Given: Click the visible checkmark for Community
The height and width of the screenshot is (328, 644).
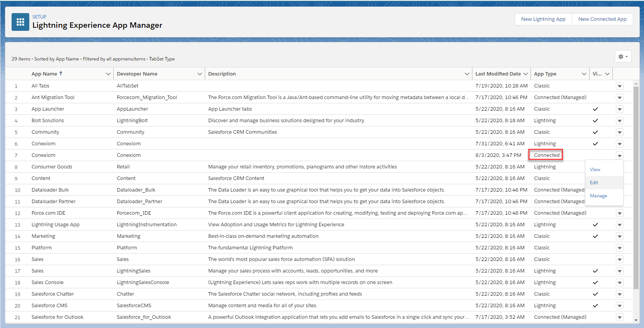Looking at the screenshot, I should point(595,132).
